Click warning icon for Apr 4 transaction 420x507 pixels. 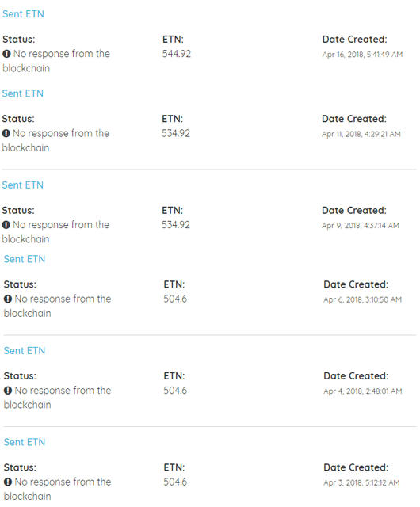tap(8, 391)
